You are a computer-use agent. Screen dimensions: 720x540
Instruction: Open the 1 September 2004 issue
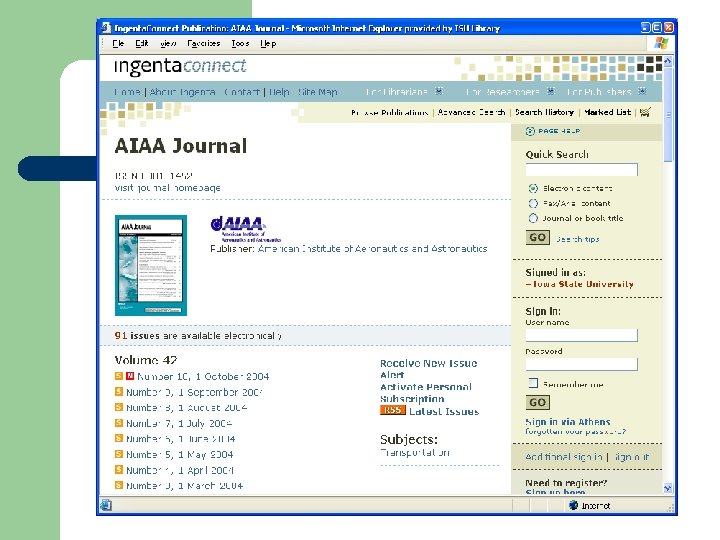pyautogui.click(x=194, y=393)
